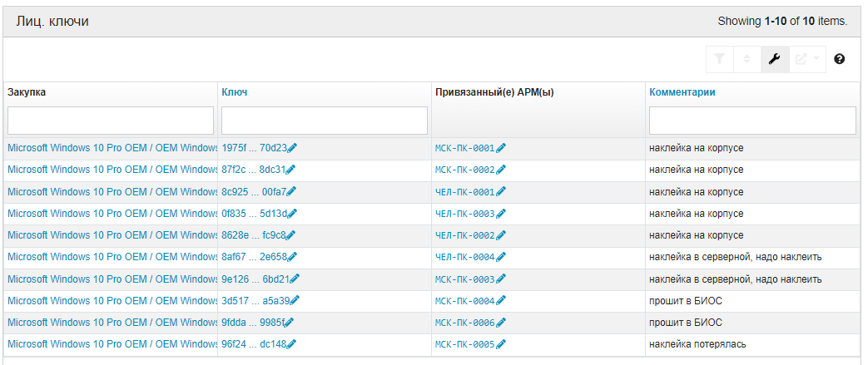Open key link 96f24 ... dc148
868x365 pixels.
[x=254, y=344]
